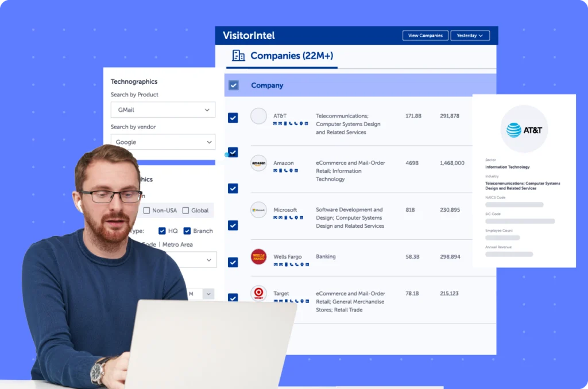
Task: Open the Amazon company name
Action: pyautogui.click(x=284, y=163)
